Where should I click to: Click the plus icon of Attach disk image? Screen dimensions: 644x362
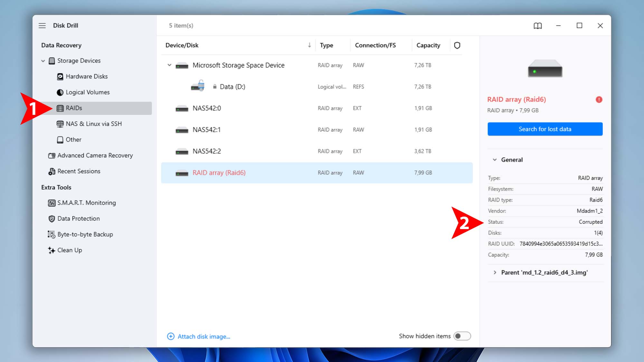point(171,337)
